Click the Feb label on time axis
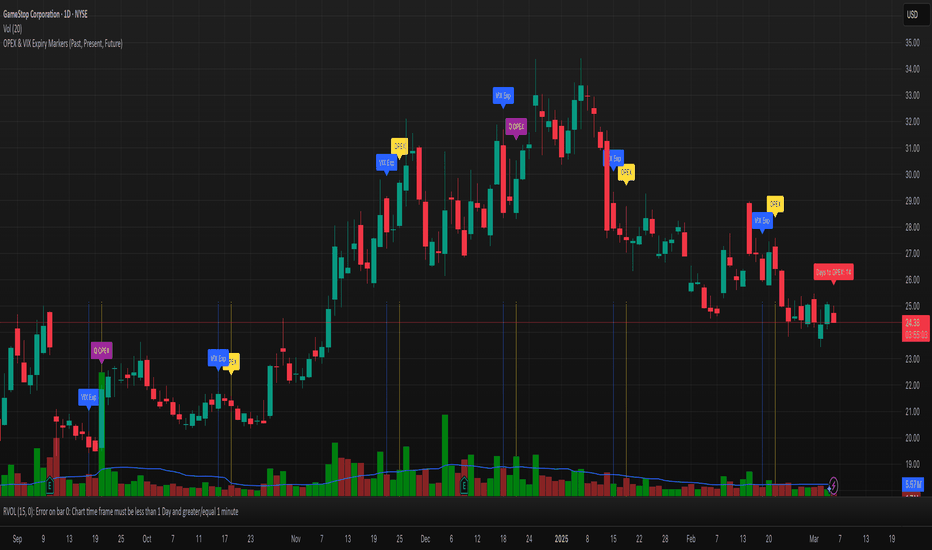 point(691,539)
